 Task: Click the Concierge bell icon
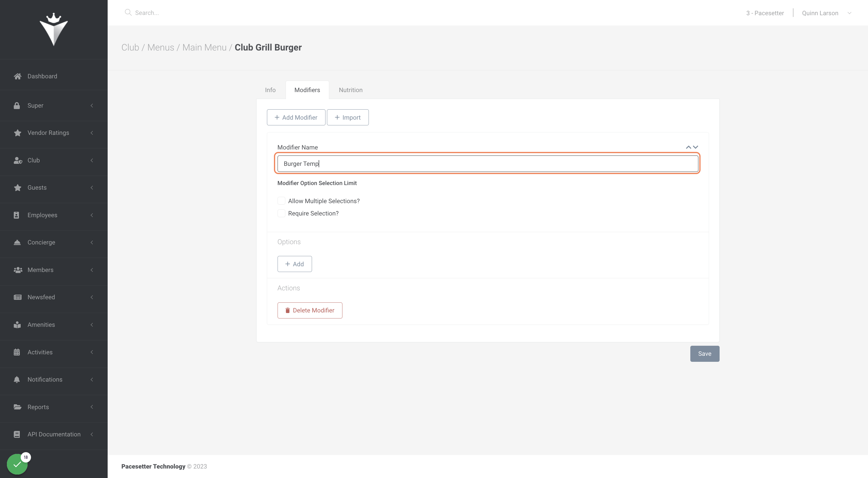(x=17, y=242)
